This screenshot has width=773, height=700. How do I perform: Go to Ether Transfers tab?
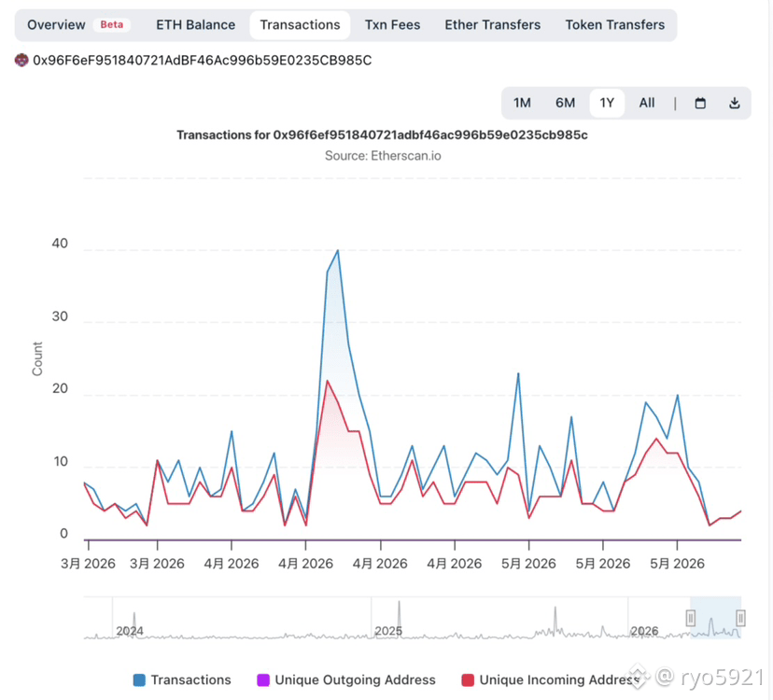point(493,24)
